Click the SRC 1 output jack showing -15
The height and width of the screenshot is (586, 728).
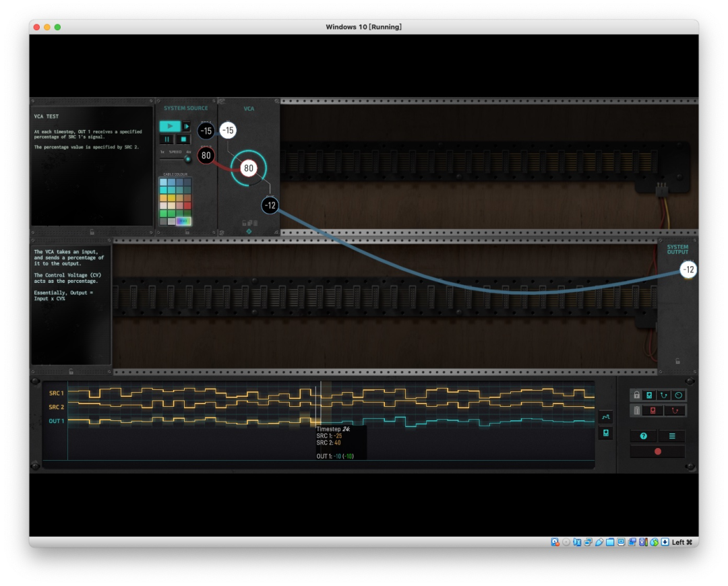pos(206,131)
